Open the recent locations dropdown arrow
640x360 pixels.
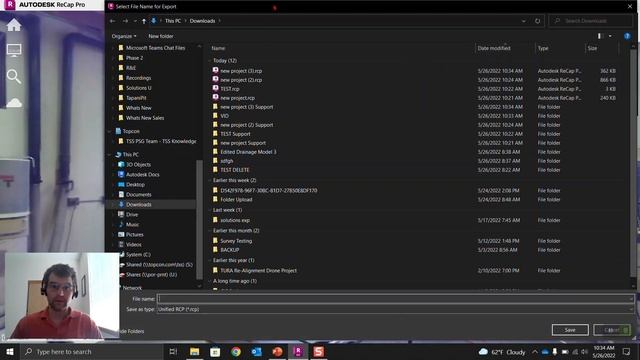click(135, 21)
